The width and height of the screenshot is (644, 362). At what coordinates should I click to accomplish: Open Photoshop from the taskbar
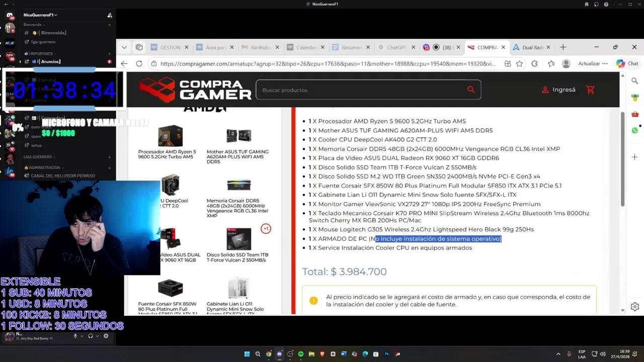point(387,354)
